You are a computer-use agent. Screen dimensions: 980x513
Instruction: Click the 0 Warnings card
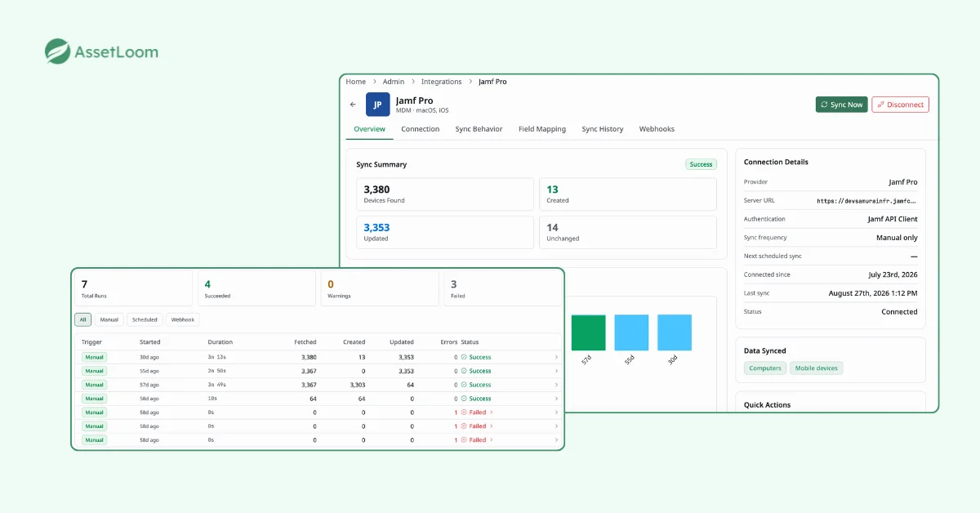click(380, 289)
